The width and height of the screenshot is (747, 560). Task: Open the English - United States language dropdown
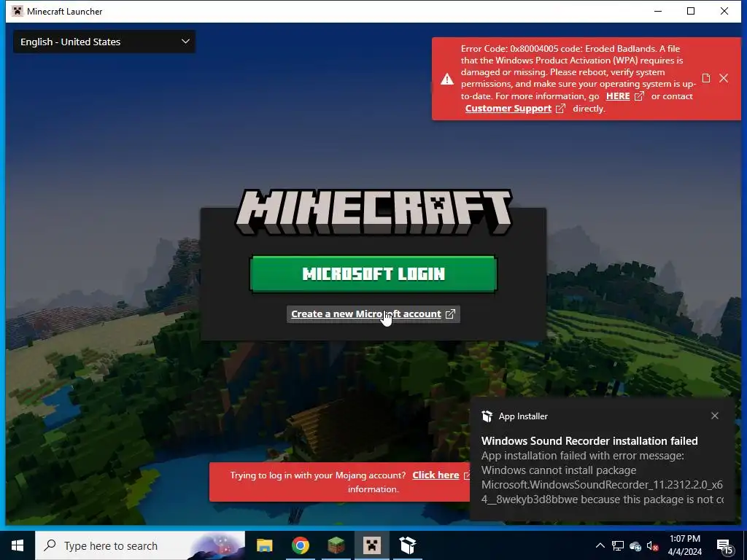tap(104, 42)
